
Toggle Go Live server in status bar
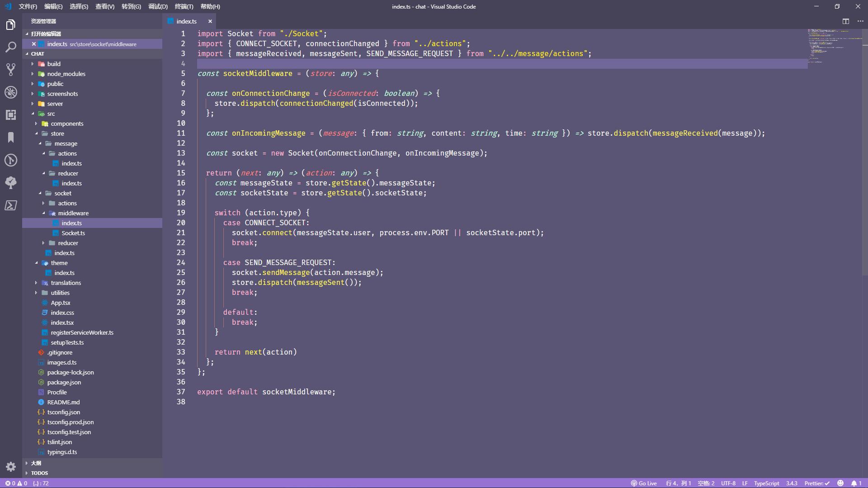[x=644, y=483]
